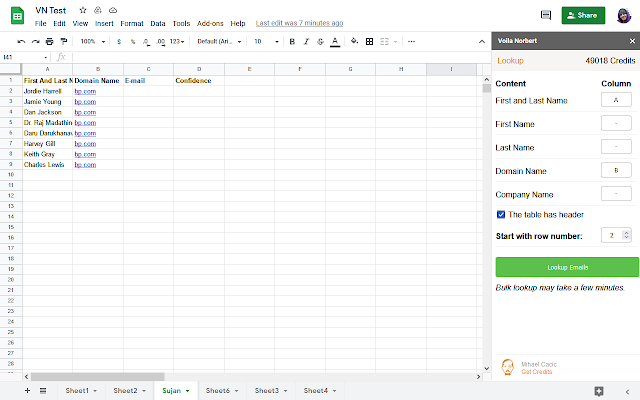Image resolution: width=640 pixels, height=400 pixels.
Task: Click the Merge cells icon
Action: pos(384,41)
